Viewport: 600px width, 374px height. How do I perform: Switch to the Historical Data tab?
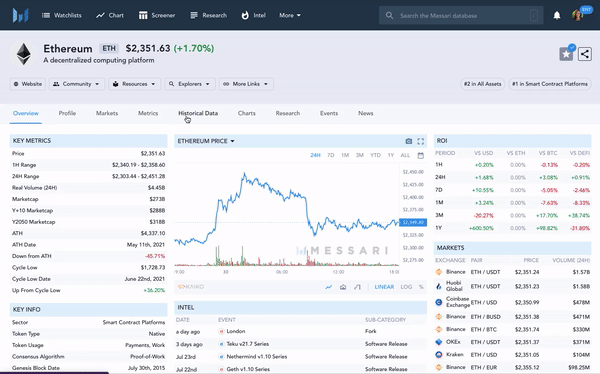point(198,113)
